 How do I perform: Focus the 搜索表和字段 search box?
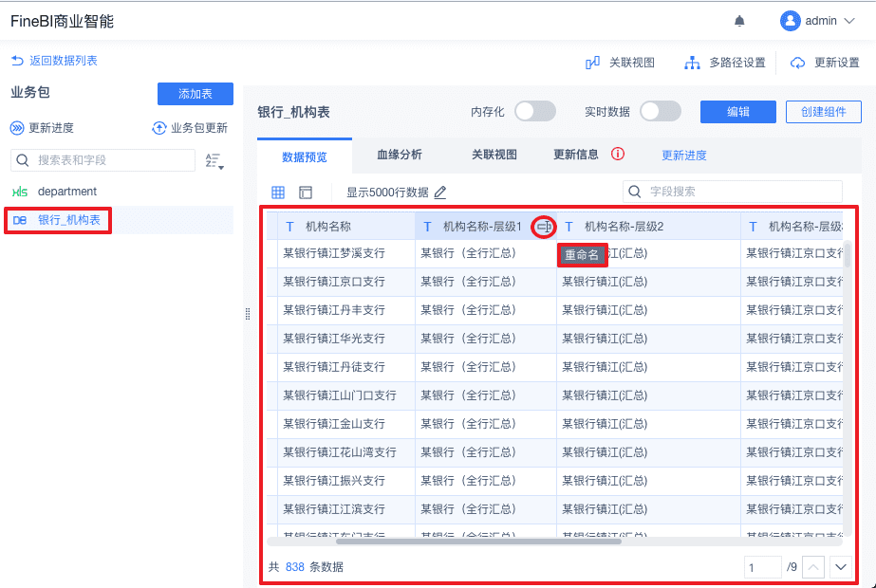[103, 160]
